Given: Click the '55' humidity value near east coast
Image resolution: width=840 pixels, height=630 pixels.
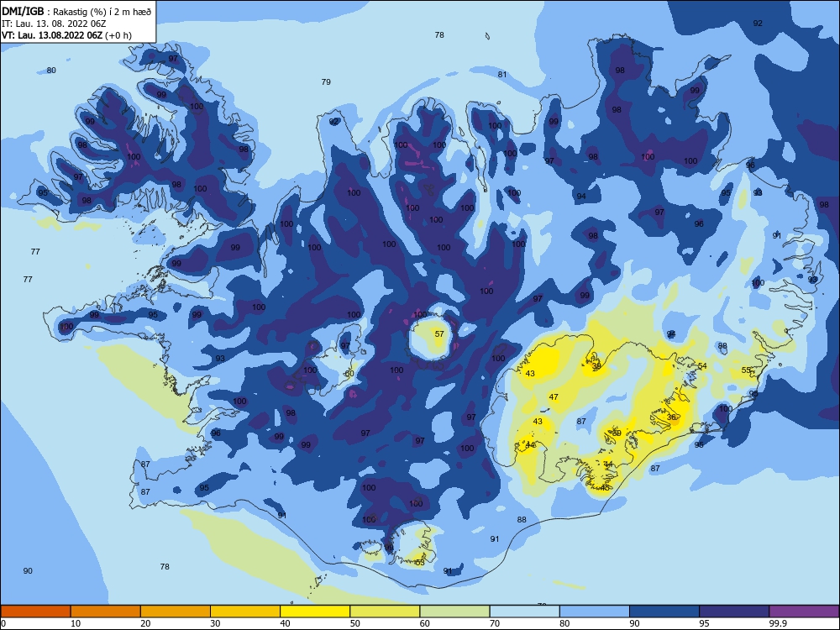Looking at the screenshot, I should pos(746,370).
